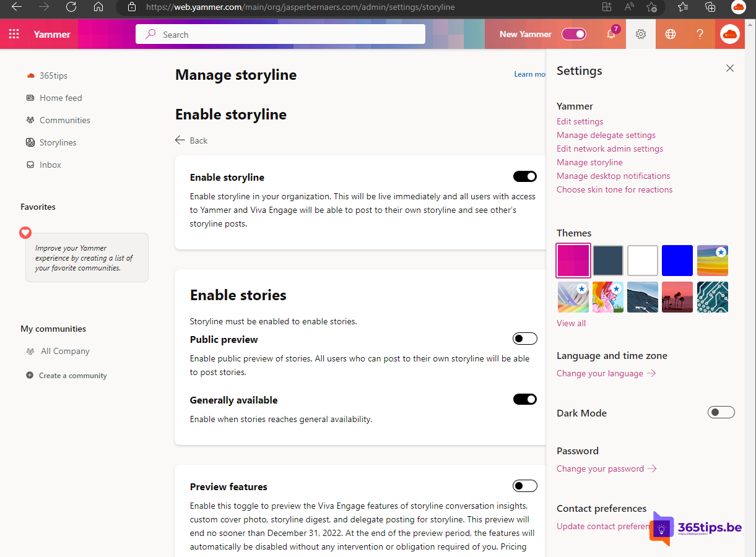Image resolution: width=756 pixels, height=557 pixels.
Task: Click the Back arrow under Enable storyline
Action: tap(180, 140)
